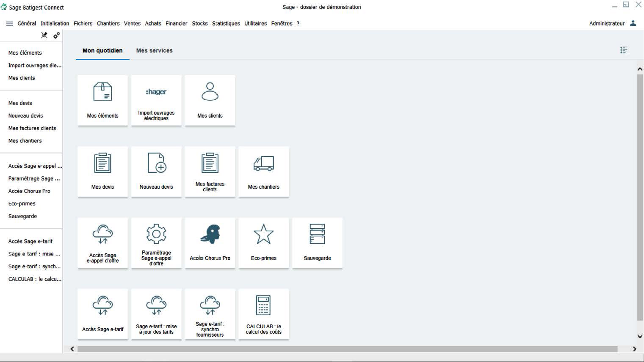Open the Général menu
Screen dimensions: 644x362
click(x=27, y=23)
